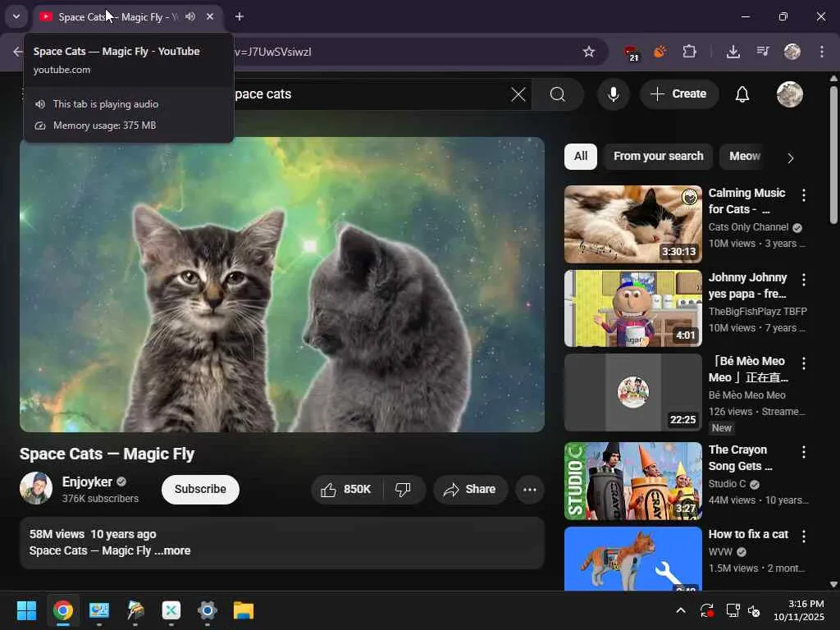
Task: Open Calming Music for Cats title
Action: (x=746, y=201)
